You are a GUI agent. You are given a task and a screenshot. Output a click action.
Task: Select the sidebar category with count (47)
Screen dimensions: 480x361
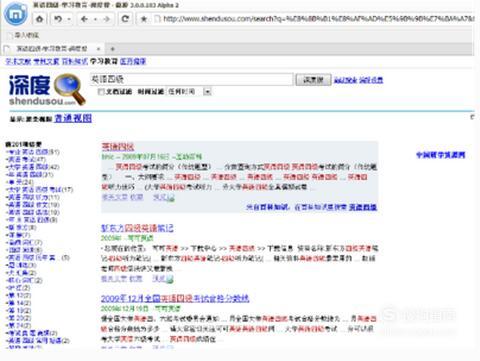26,160
